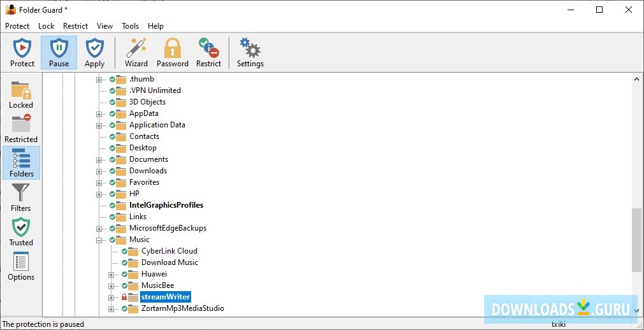The height and width of the screenshot is (330, 644).
Task: Expand the streamWriter folder node
Action: click(111, 297)
